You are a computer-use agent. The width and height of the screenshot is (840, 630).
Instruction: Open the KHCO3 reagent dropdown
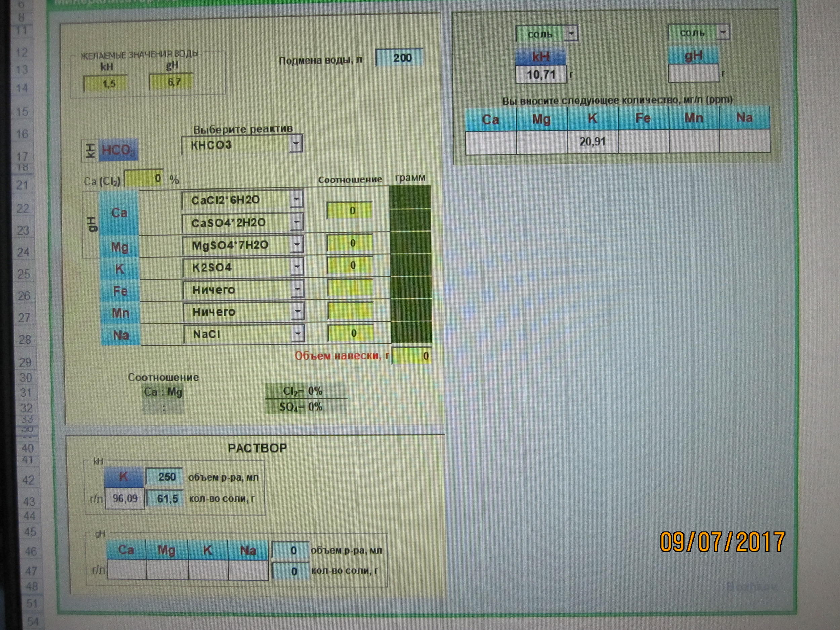(x=295, y=144)
